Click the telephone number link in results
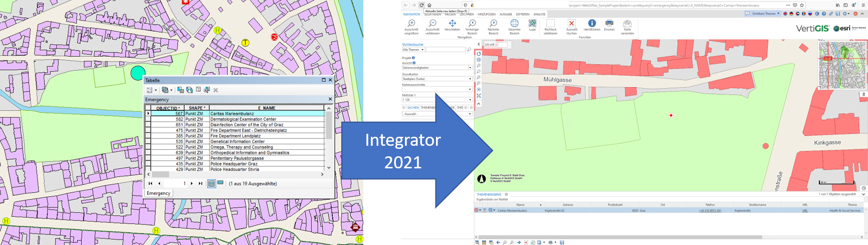The width and height of the screenshot is (868, 245). click(x=710, y=211)
